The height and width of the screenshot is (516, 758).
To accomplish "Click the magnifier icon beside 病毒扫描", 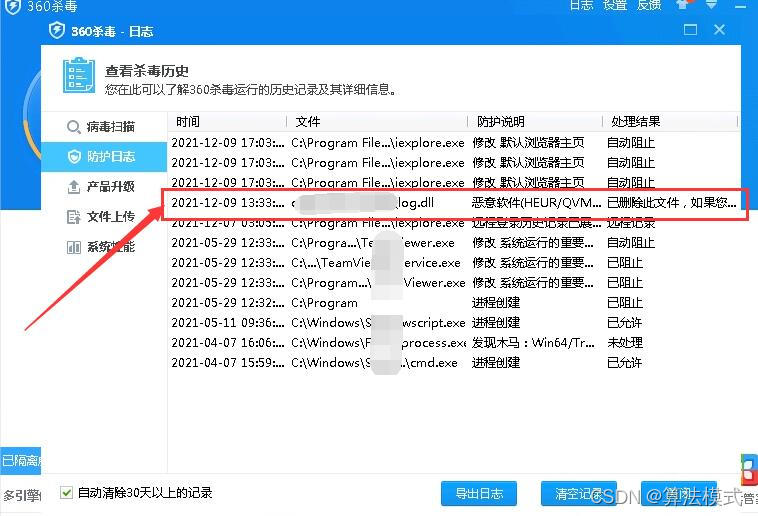I will [73, 127].
